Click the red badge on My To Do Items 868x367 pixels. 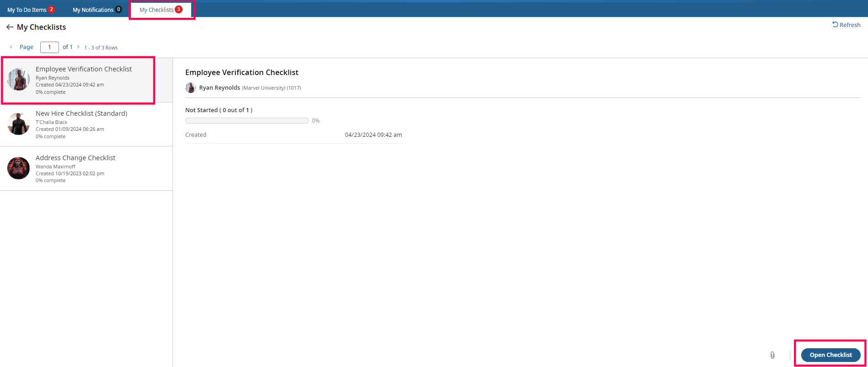click(x=52, y=9)
